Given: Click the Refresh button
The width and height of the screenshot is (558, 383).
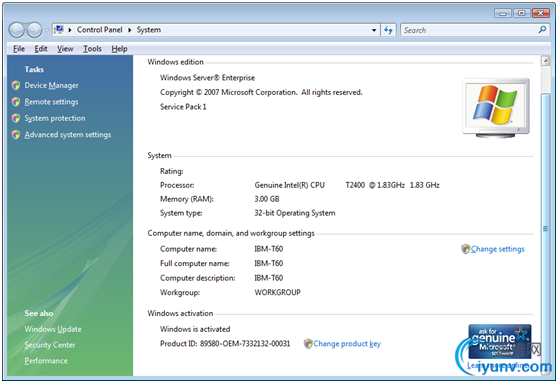Looking at the screenshot, I should [x=388, y=30].
